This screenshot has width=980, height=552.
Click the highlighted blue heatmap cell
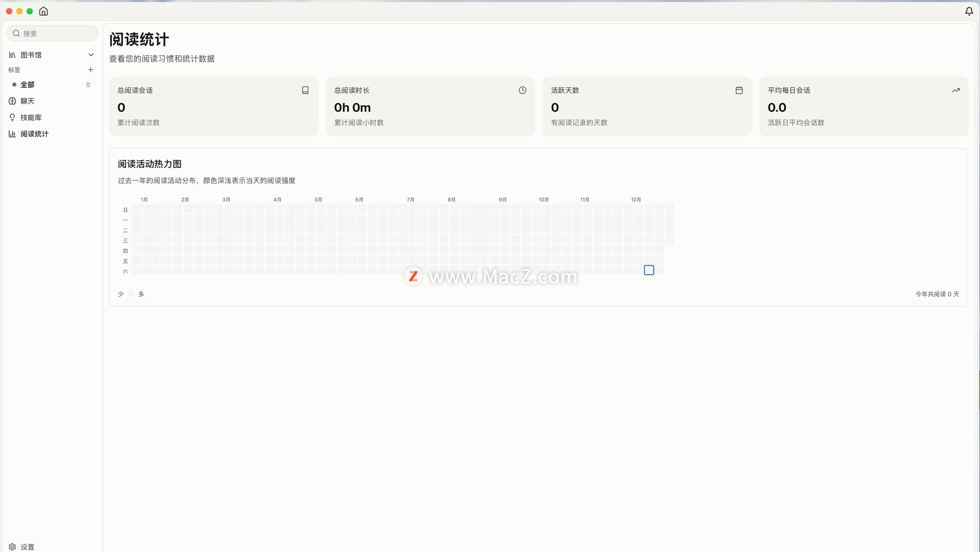(x=649, y=270)
